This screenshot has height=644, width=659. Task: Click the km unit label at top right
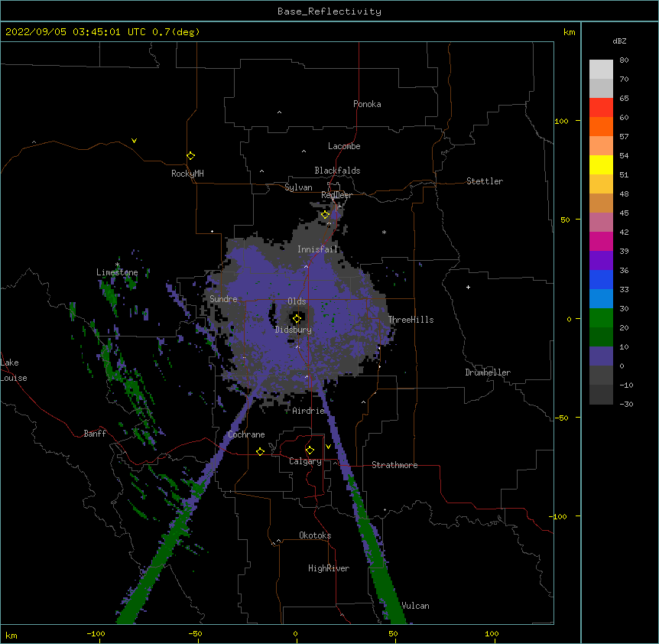(x=569, y=32)
